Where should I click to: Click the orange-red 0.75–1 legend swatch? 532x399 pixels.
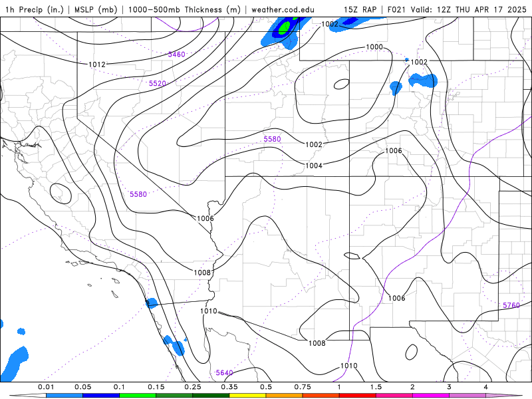point(321,396)
